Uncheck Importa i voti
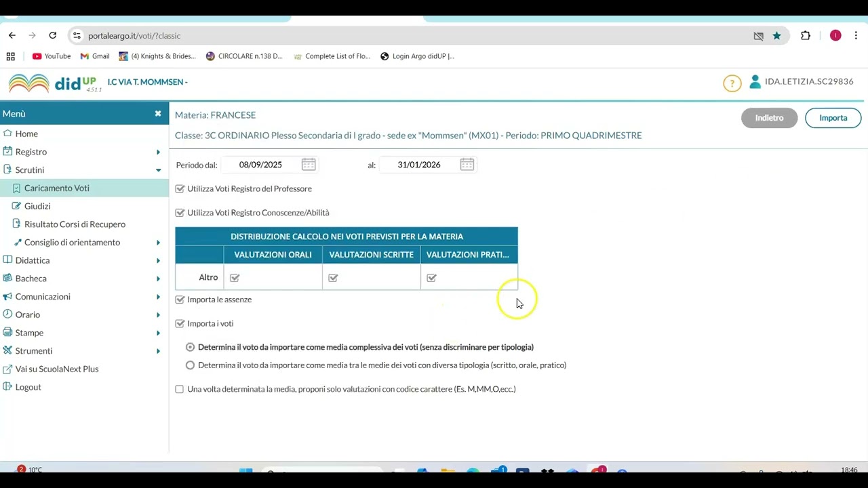Viewport: 868px width, 488px height. tap(180, 324)
